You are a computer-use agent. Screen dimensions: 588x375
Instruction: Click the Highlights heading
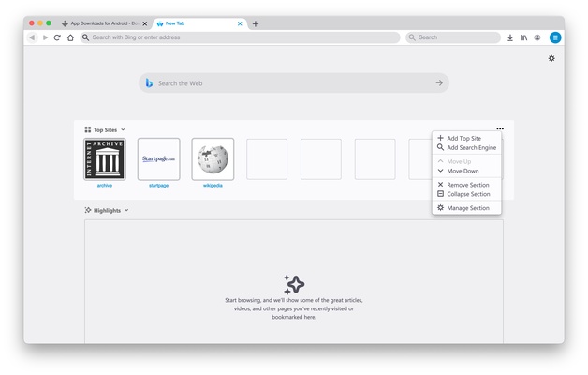[108, 211]
